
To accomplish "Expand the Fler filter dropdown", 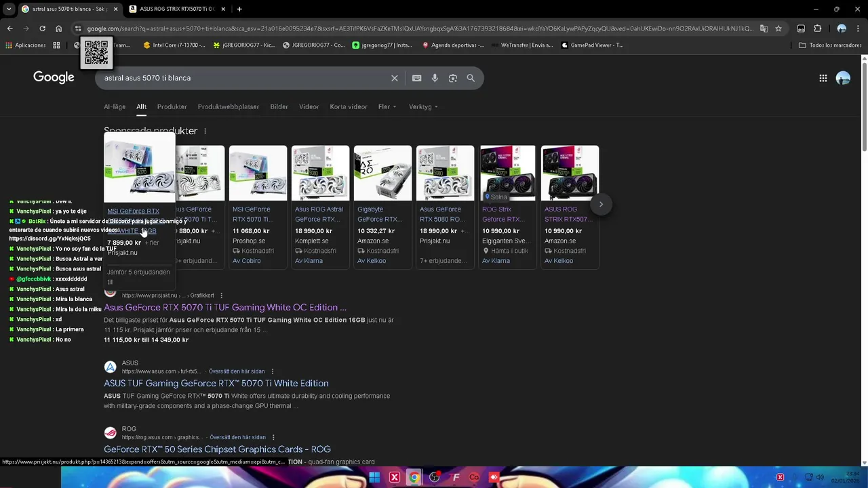I will 387,106.
